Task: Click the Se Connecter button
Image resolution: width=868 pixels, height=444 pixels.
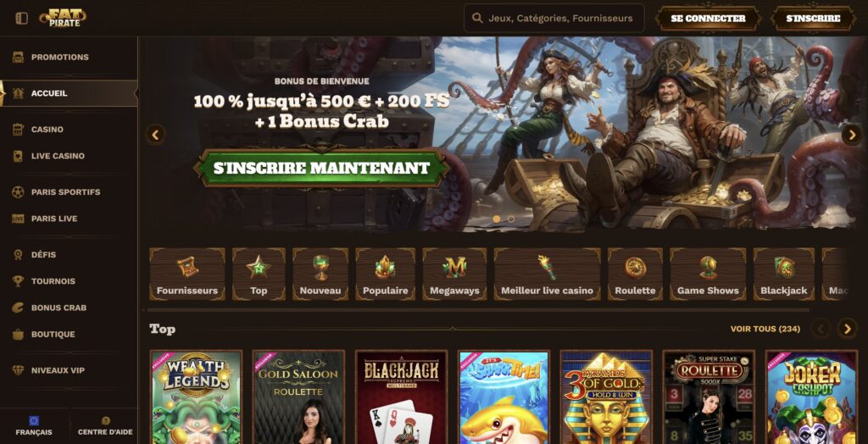Action: coord(708,19)
